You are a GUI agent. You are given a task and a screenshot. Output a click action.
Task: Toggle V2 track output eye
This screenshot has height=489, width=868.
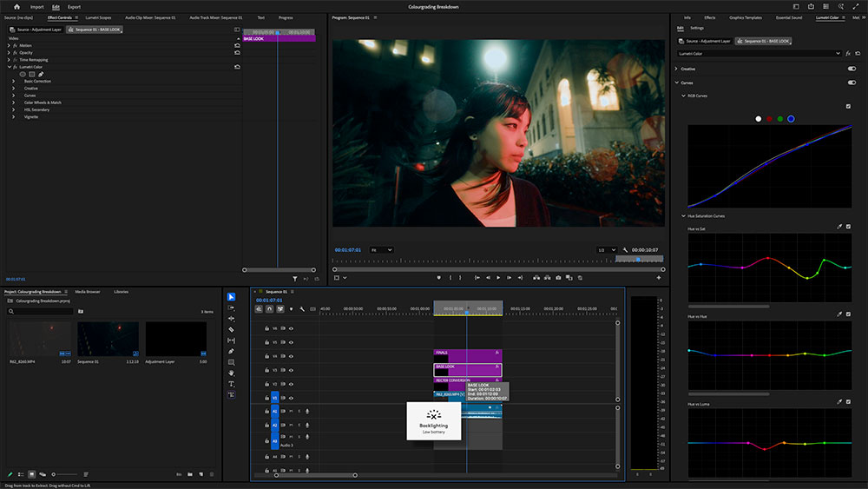click(x=291, y=384)
